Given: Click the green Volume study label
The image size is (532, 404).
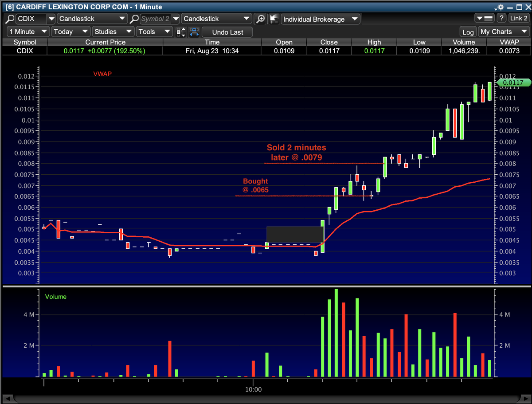Looking at the screenshot, I should [56, 297].
